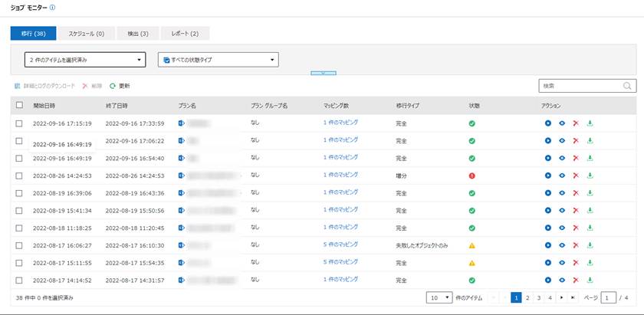644x315 pixels.
Task: Click the 更新 refresh button
Action: click(x=120, y=87)
